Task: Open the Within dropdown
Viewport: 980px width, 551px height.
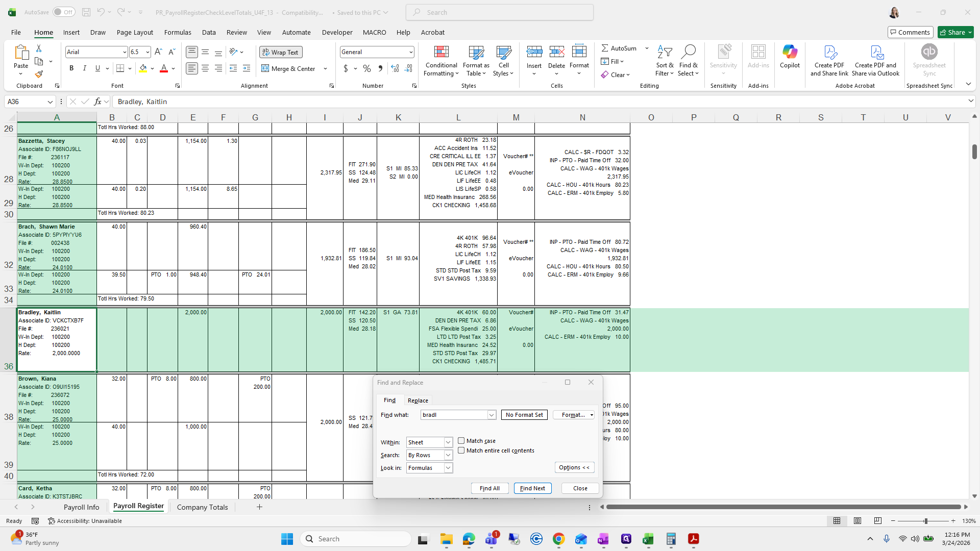Action: pos(448,442)
